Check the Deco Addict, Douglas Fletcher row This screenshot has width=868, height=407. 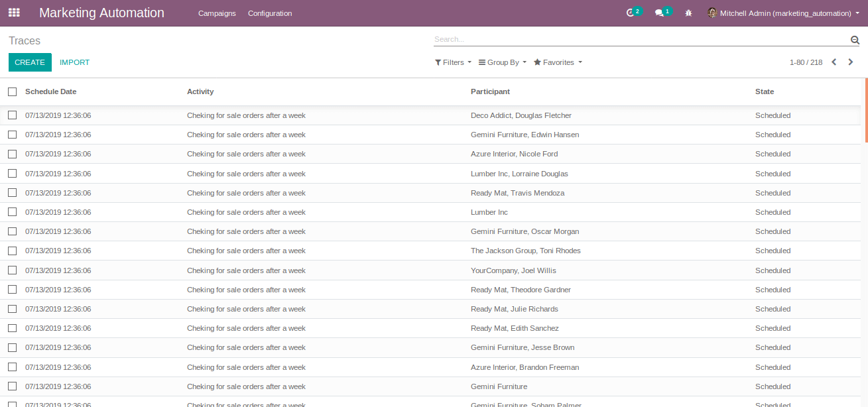12,115
